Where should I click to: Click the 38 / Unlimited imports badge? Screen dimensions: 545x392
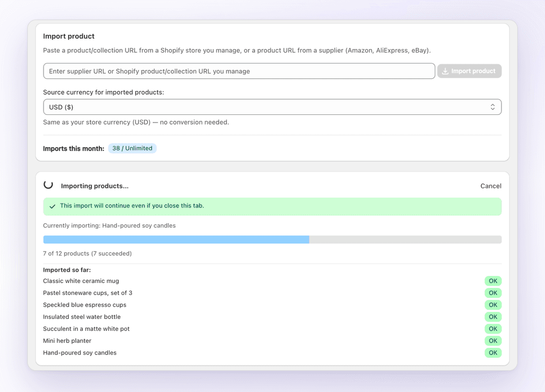(132, 148)
